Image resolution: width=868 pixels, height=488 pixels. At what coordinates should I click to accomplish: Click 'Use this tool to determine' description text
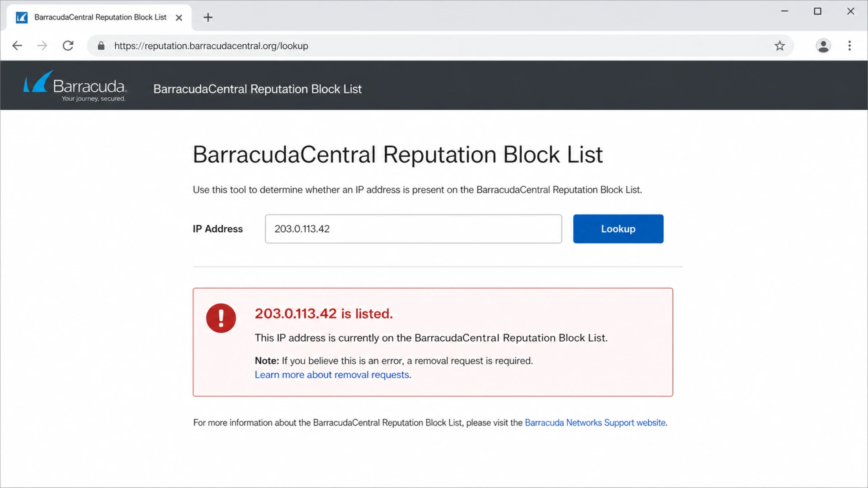[x=417, y=190]
